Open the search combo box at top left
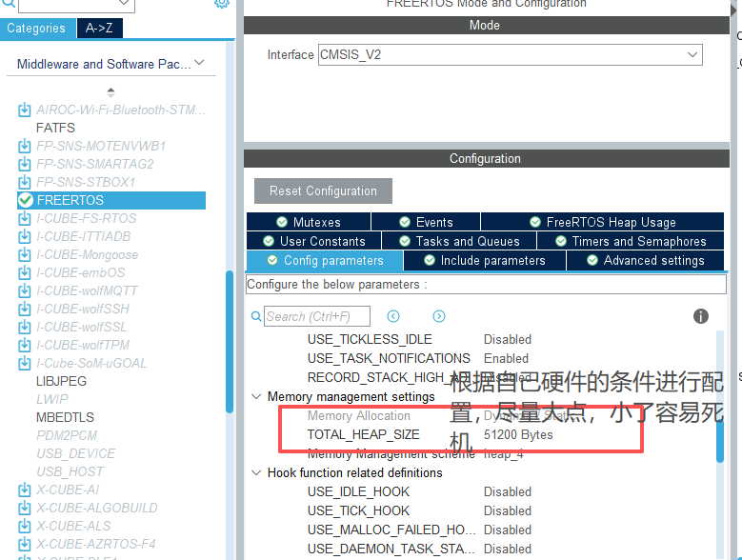Image resolution: width=742 pixels, height=560 pixels. click(x=76, y=5)
